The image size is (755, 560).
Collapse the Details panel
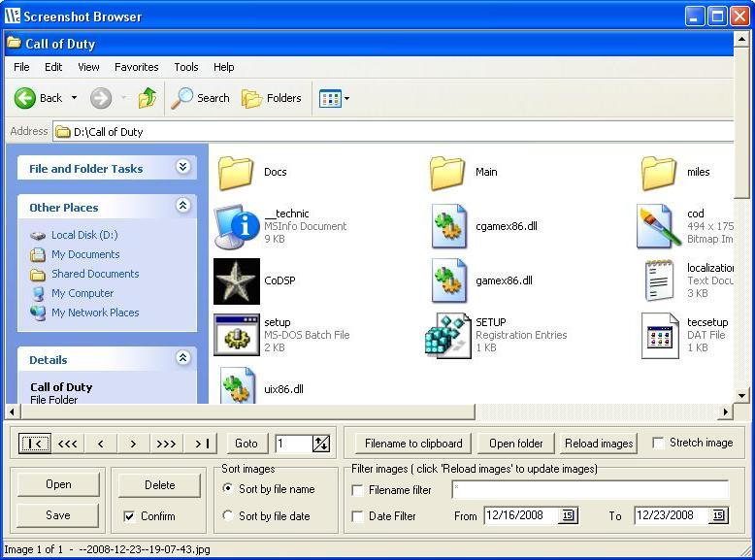[x=182, y=358]
